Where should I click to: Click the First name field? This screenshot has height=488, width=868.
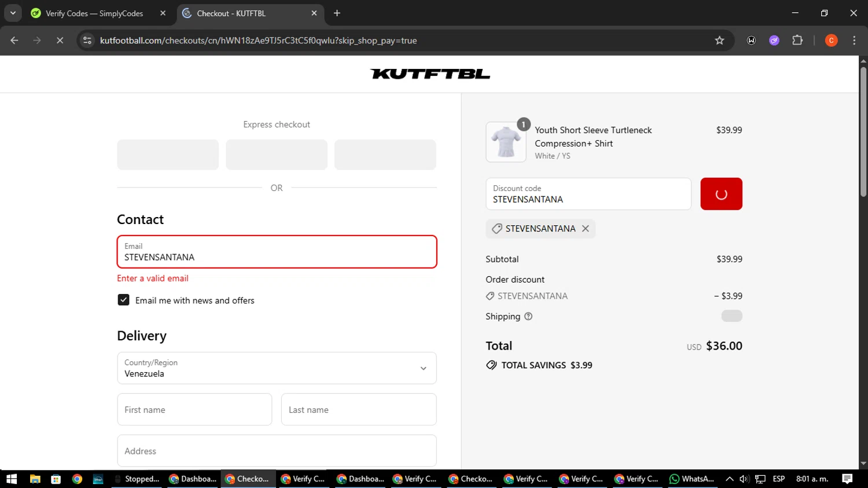pyautogui.click(x=194, y=409)
